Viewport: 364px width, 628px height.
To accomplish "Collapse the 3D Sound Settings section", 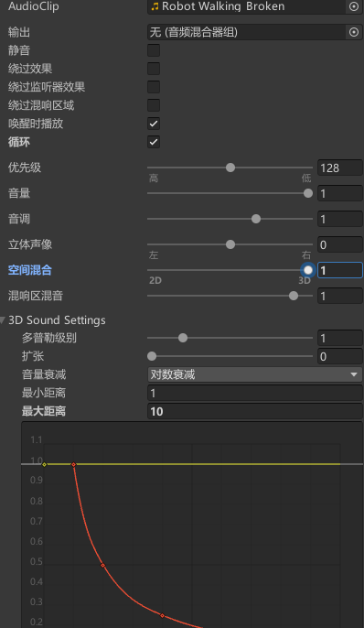I will pos(3,320).
